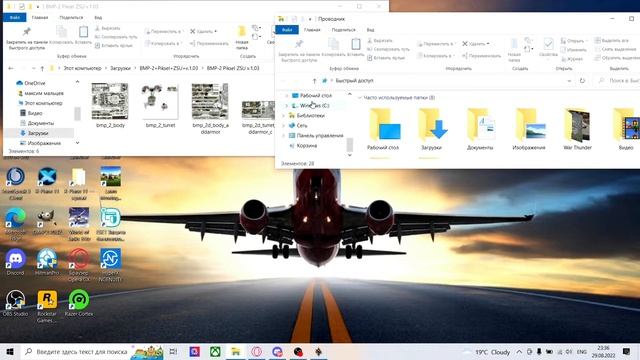Expand Рабочий стол tree node
The image size is (640, 360).
click(x=286, y=96)
